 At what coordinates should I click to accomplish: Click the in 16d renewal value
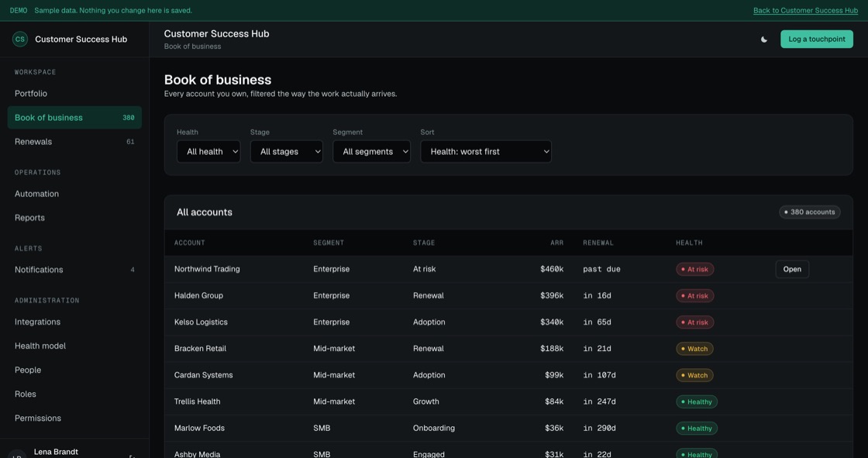tap(597, 296)
